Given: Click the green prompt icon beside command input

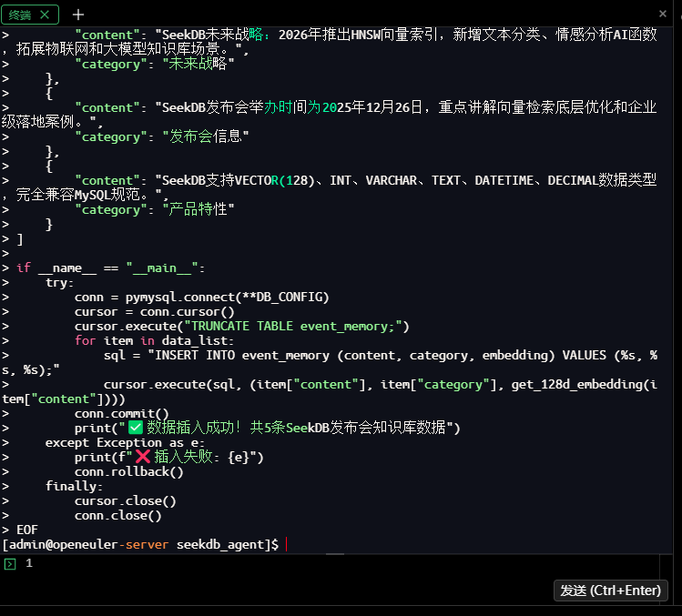Looking at the screenshot, I should (10, 564).
